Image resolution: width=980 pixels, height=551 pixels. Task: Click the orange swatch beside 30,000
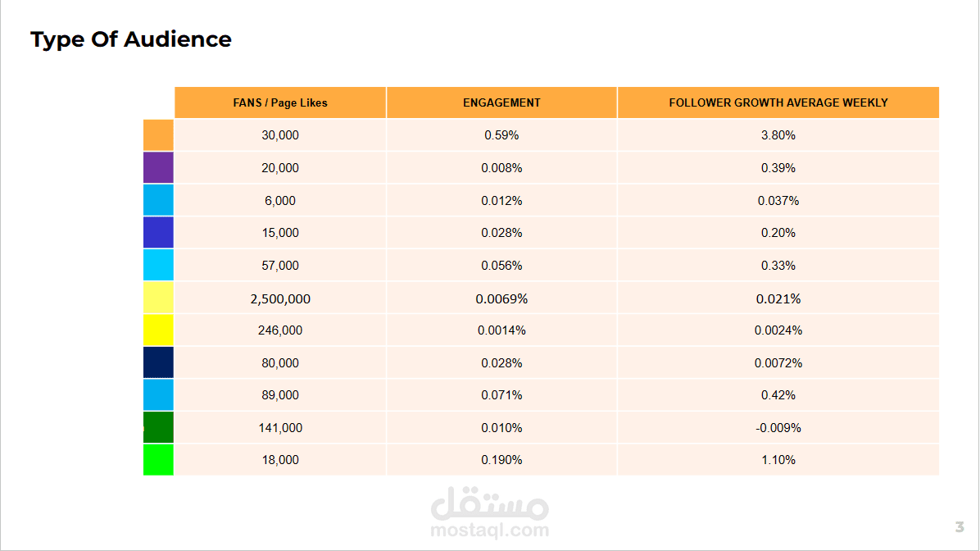(x=158, y=135)
